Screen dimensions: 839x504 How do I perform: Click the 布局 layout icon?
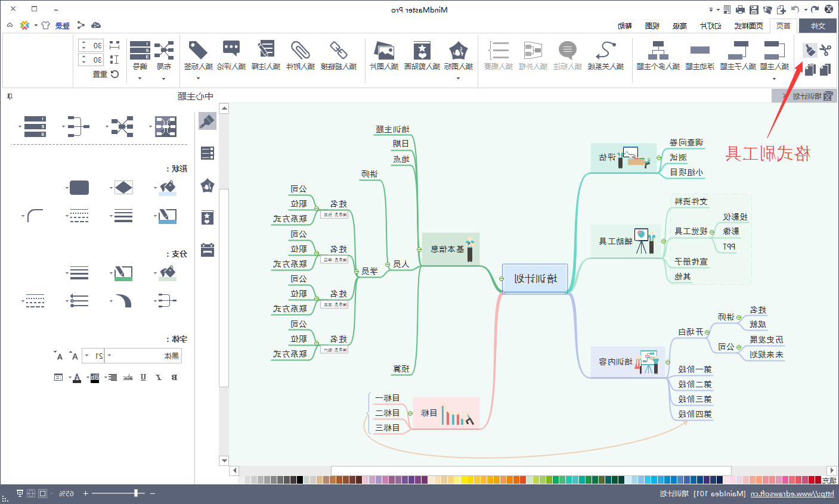164,50
